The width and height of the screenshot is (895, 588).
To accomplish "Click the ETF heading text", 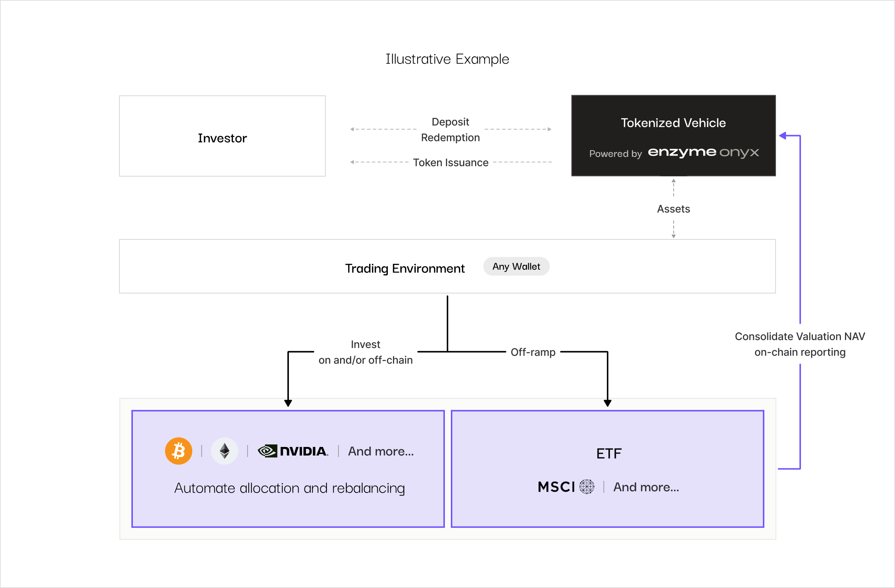I will [609, 454].
